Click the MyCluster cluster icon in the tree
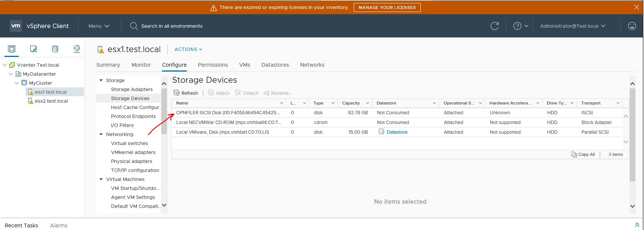Screen dimensions: 644x230 [24, 83]
